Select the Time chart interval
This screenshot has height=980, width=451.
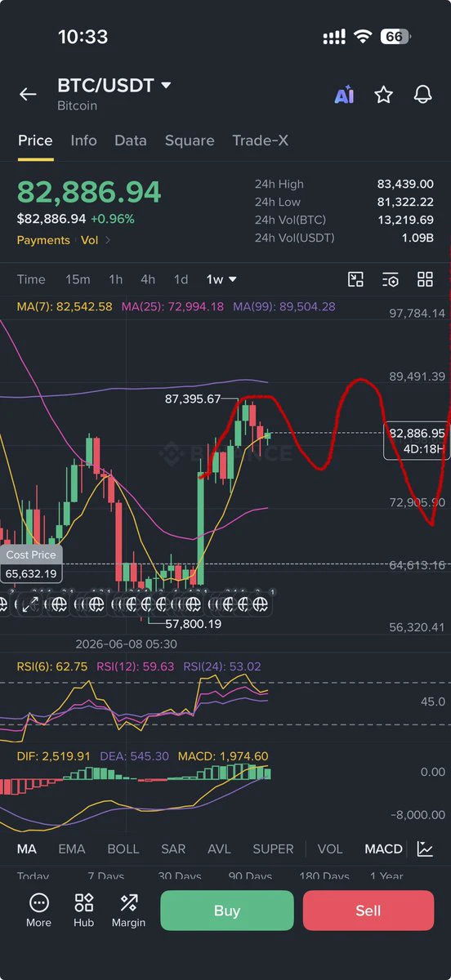pyautogui.click(x=31, y=279)
